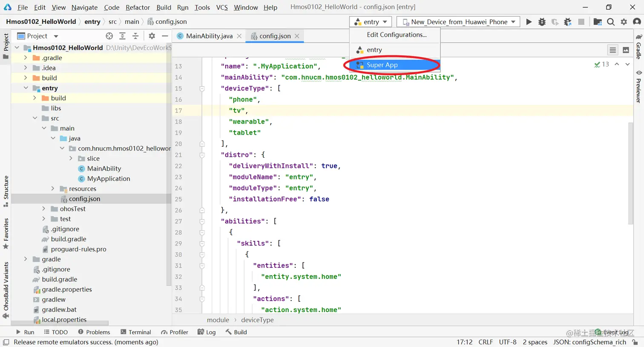Image resolution: width=644 pixels, height=347 pixels.
Task: Close the config.json tab
Action: click(x=297, y=36)
